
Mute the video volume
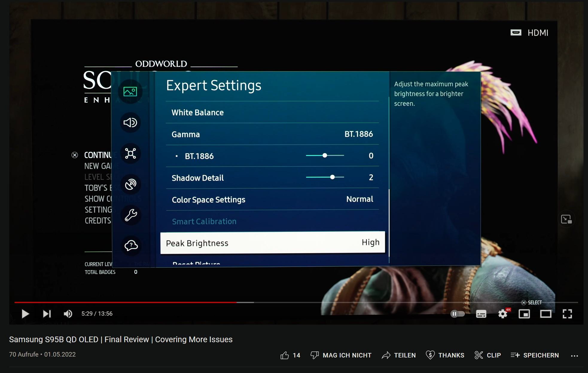[68, 314]
